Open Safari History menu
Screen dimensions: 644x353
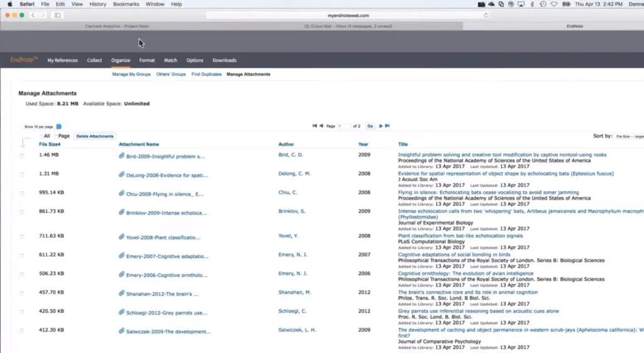(97, 4)
